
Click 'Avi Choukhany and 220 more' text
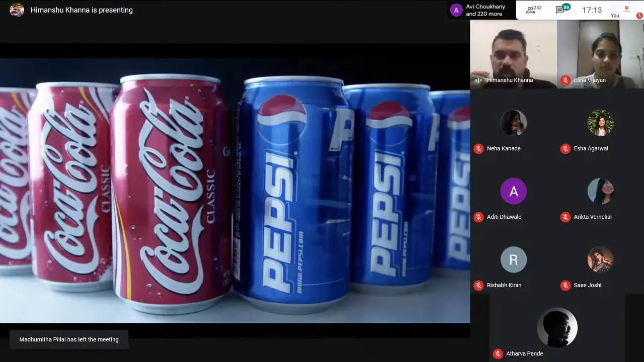tap(486, 10)
